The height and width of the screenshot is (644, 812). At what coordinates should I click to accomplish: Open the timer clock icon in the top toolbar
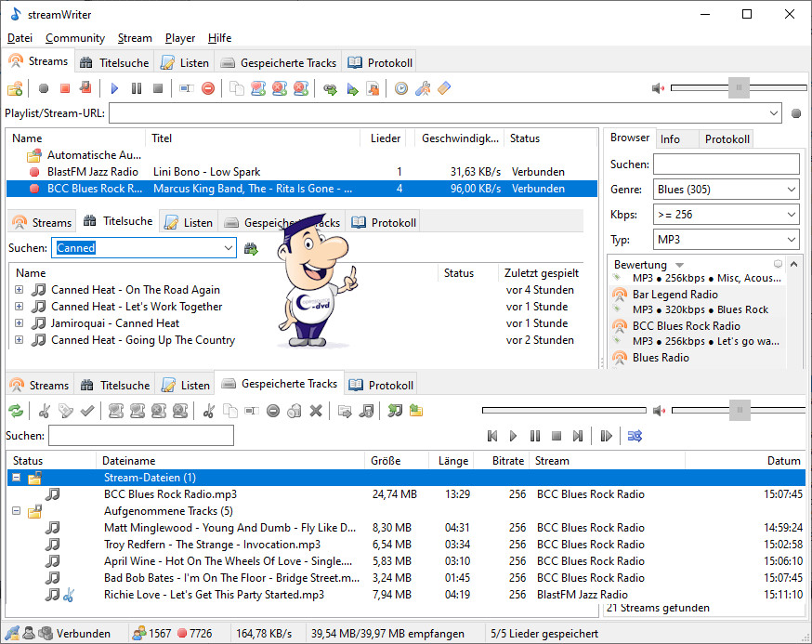click(x=401, y=88)
